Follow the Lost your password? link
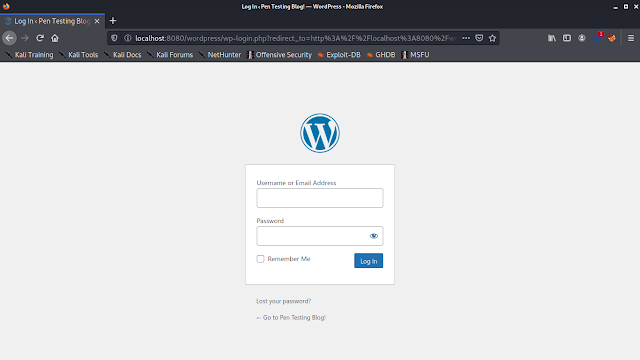Screen dimensions: 640x360 [284, 301]
